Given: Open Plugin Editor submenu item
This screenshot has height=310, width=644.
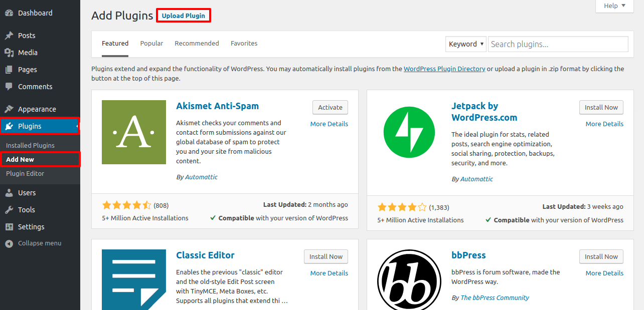Looking at the screenshot, I should 25,173.
